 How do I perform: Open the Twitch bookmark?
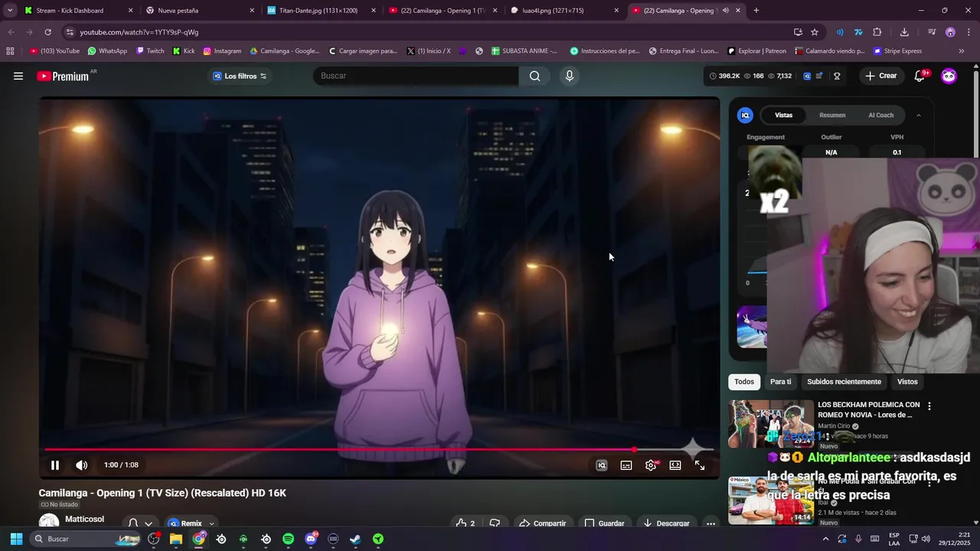(x=150, y=51)
